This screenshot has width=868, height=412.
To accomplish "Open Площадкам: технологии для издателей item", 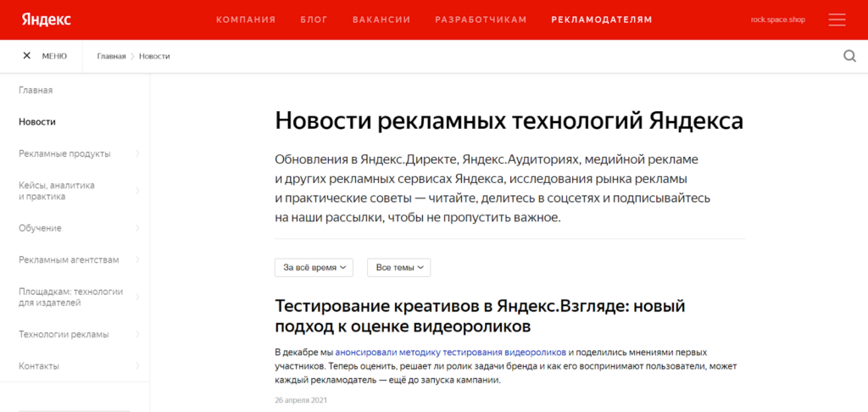I will 71,297.
